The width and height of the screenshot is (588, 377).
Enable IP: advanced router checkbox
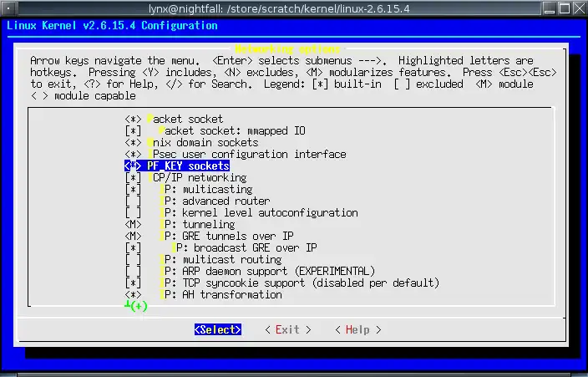point(133,201)
